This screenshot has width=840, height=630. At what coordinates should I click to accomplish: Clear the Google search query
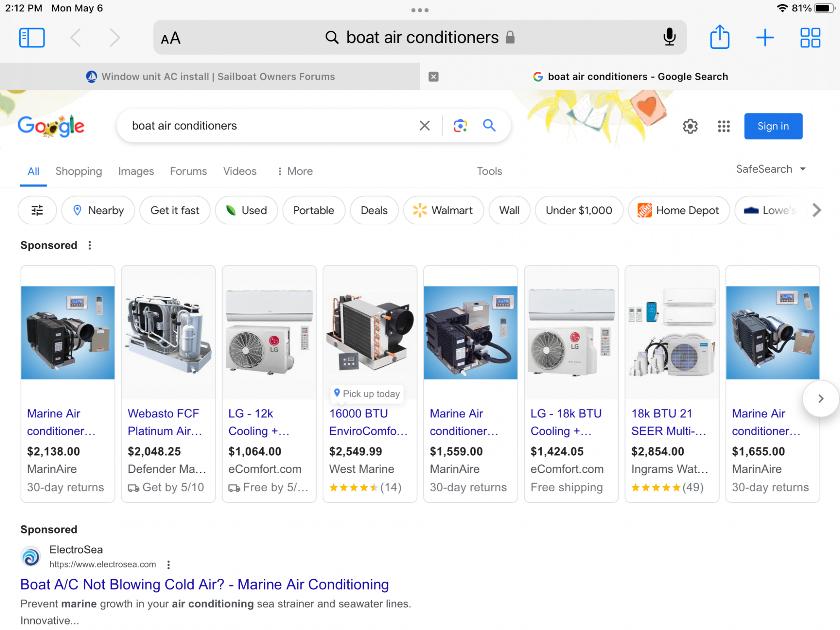[x=425, y=126]
